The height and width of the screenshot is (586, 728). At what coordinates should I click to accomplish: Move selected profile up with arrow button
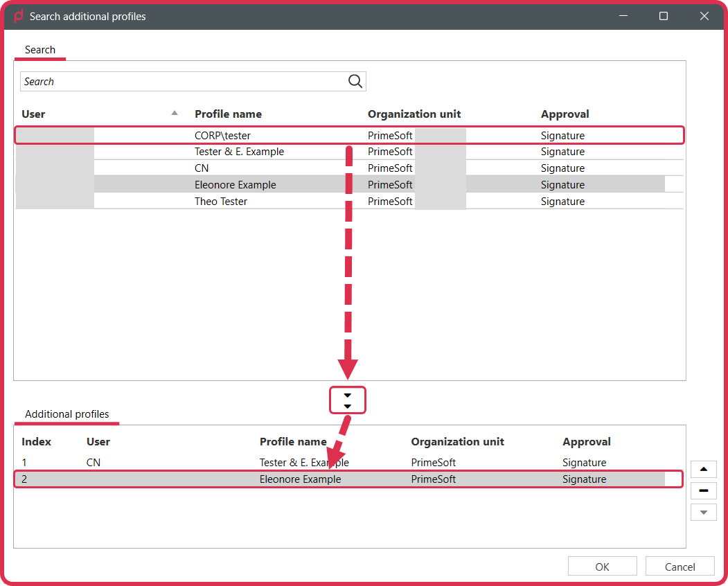pos(703,469)
